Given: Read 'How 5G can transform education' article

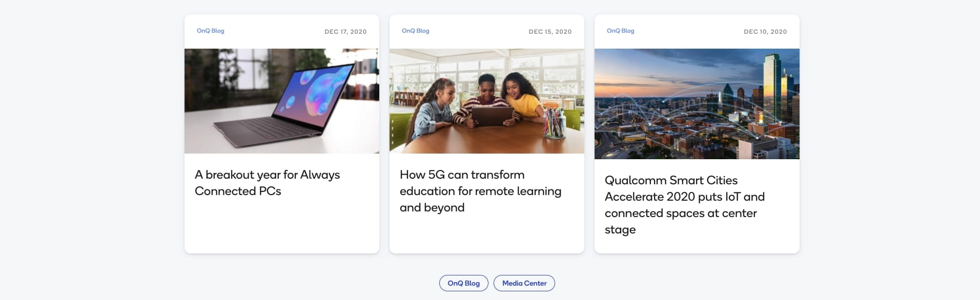Looking at the screenshot, I should tap(480, 191).
